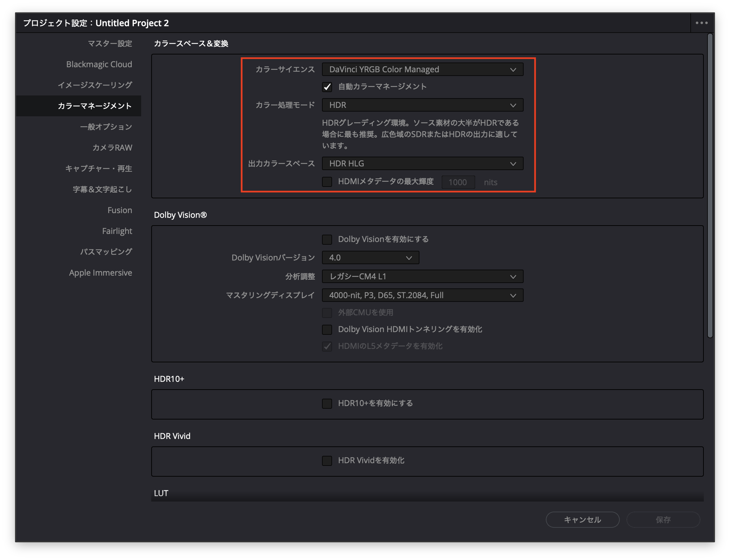Select イメージスケーリング in the sidebar

tap(95, 85)
